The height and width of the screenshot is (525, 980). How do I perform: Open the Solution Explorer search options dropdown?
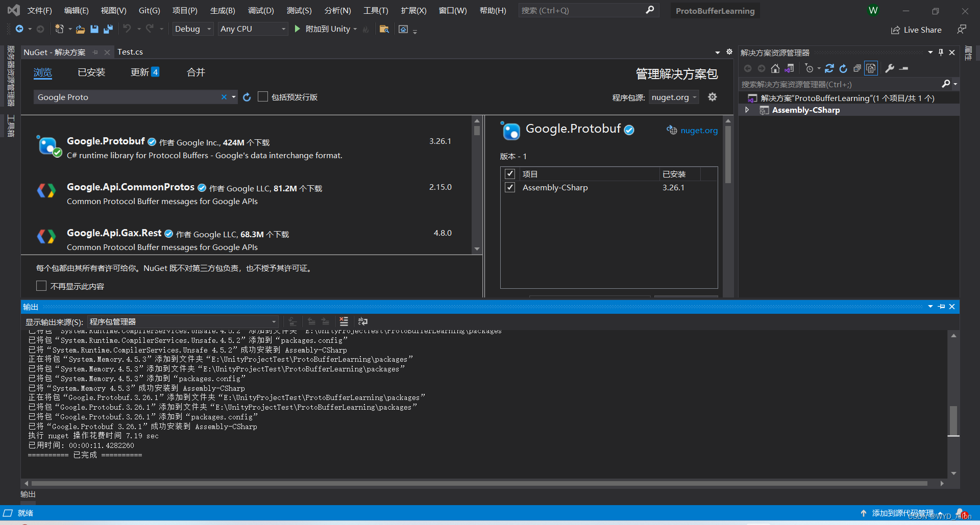click(955, 84)
